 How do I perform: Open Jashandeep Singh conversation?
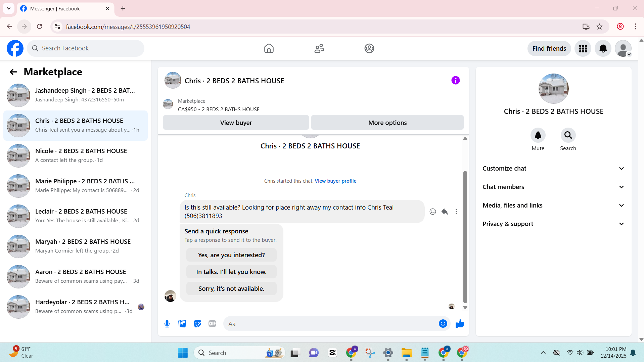point(76,95)
